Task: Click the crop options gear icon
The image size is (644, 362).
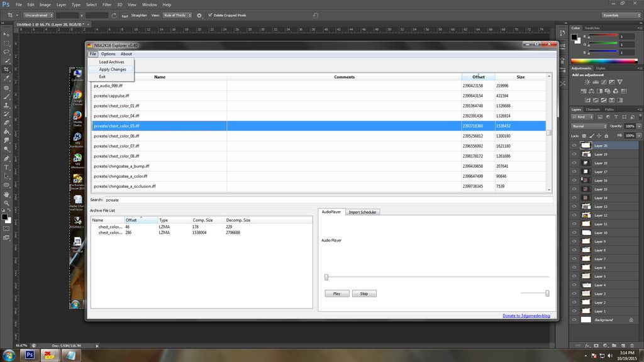Action: [x=199, y=15]
